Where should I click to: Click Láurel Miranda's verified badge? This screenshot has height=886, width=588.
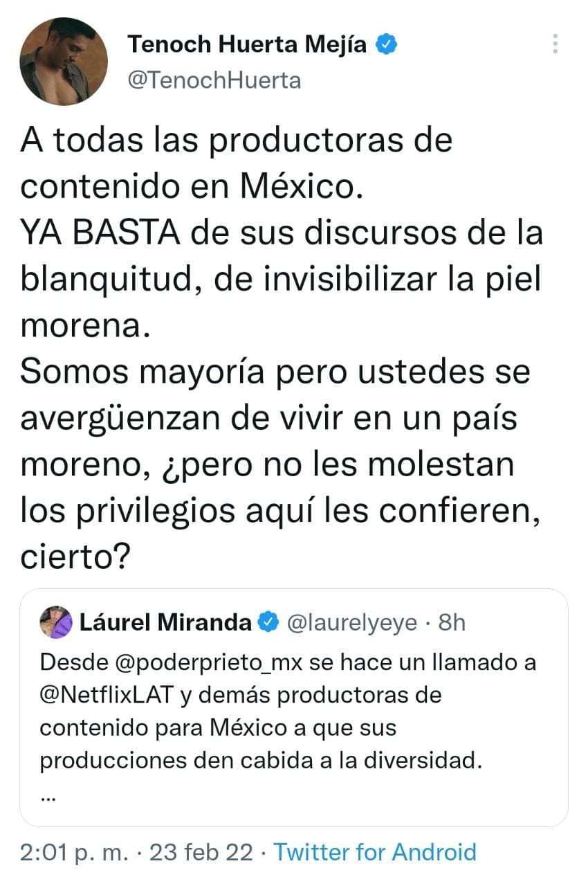(267, 622)
